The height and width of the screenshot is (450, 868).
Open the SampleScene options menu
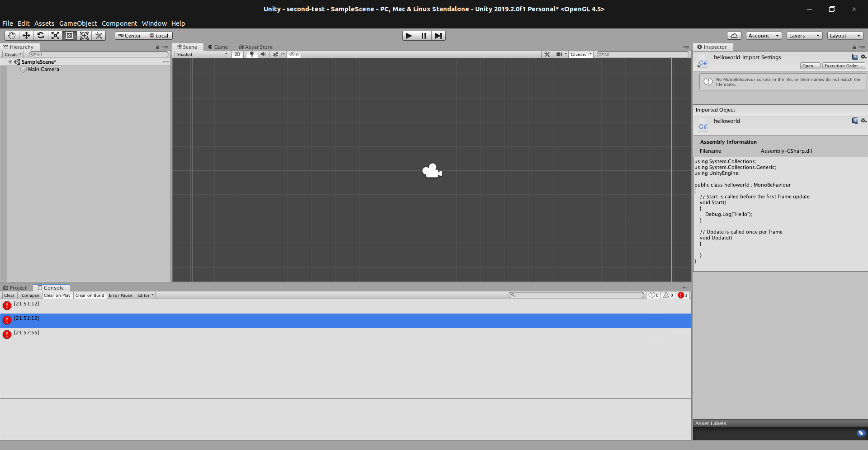[x=166, y=62]
